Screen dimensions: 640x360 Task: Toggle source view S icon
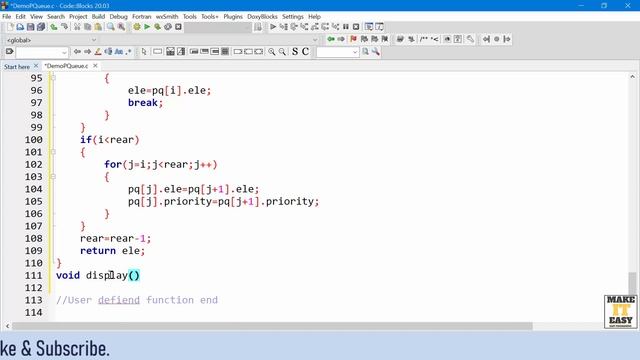coord(295,52)
